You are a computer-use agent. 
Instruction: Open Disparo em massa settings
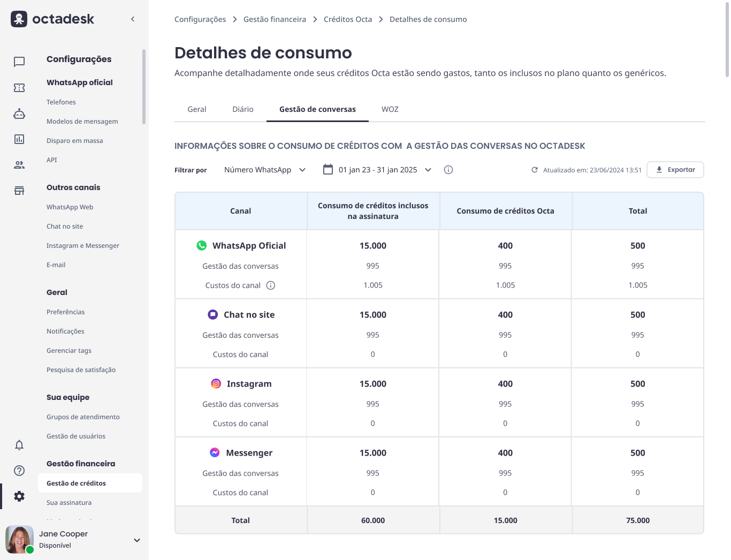pyautogui.click(x=75, y=141)
